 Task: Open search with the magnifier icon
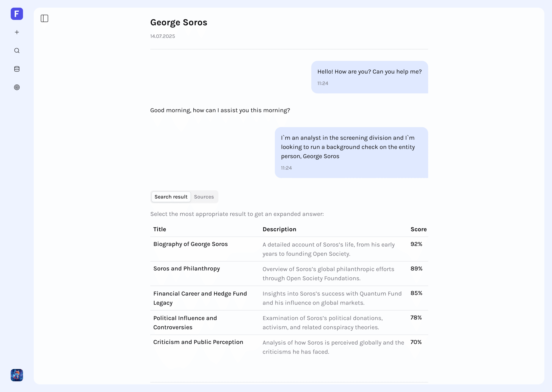(17, 50)
